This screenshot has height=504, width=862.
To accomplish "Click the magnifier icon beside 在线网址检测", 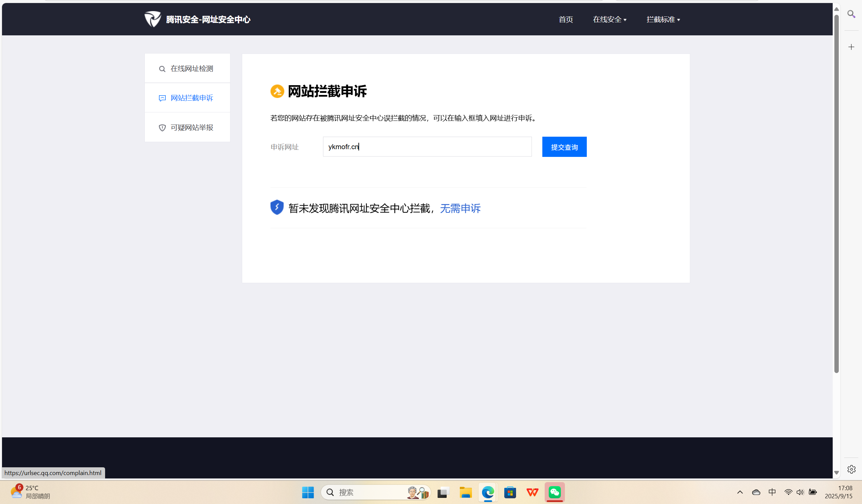I will point(162,69).
